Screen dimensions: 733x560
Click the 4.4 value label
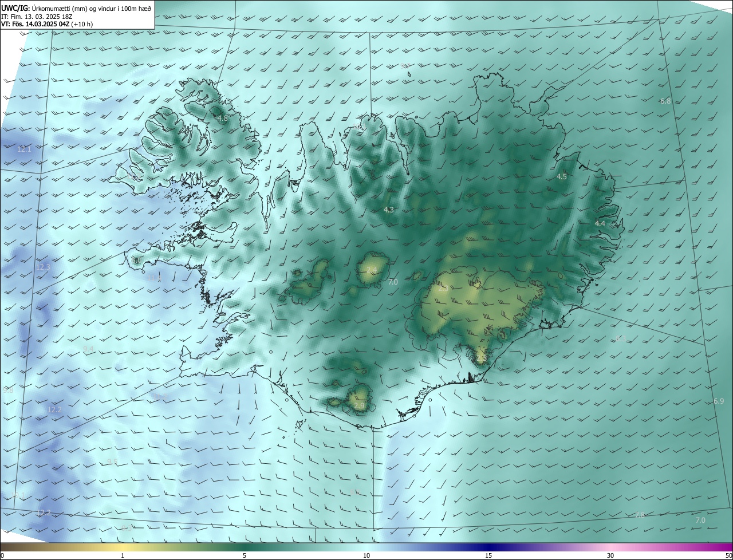pyautogui.click(x=600, y=223)
